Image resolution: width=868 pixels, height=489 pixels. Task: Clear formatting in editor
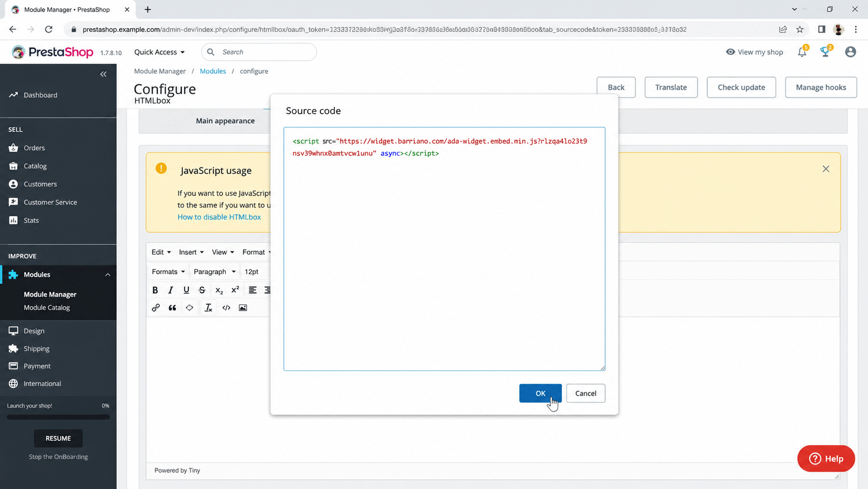(208, 308)
